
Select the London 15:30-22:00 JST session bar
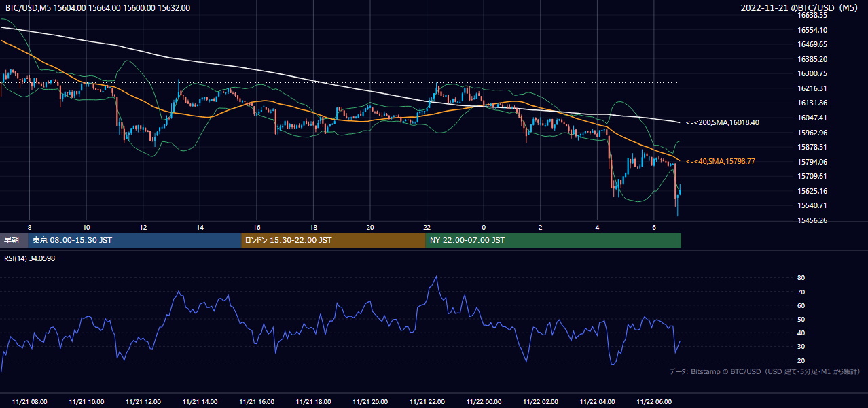point(333,240)
